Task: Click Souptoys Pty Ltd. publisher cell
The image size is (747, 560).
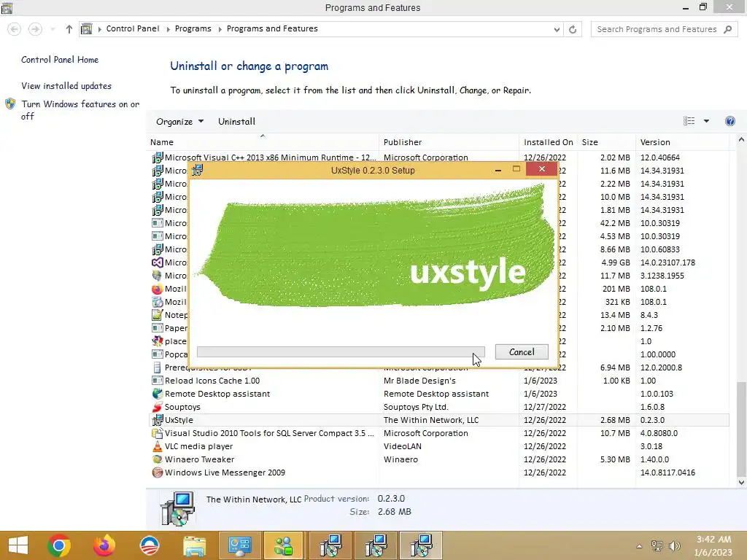Action: [x=416, y=407]
